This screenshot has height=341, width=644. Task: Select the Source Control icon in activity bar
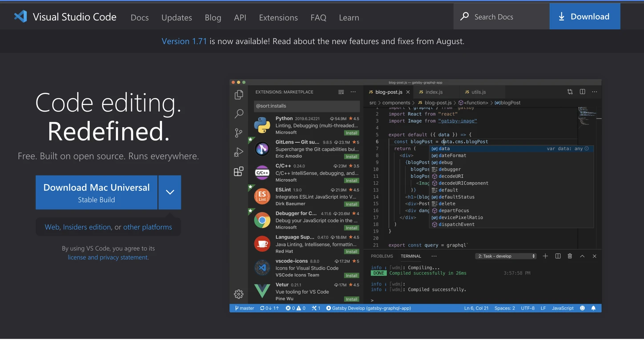click(239, 132)
